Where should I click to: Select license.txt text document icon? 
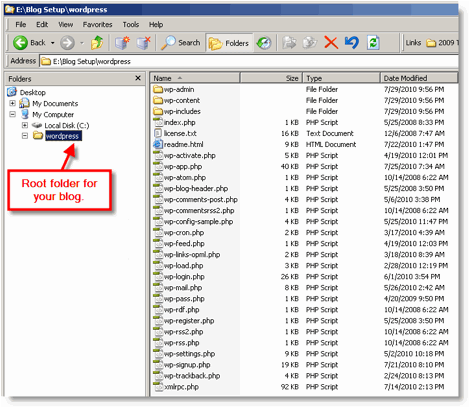click(x=158, y=133)
